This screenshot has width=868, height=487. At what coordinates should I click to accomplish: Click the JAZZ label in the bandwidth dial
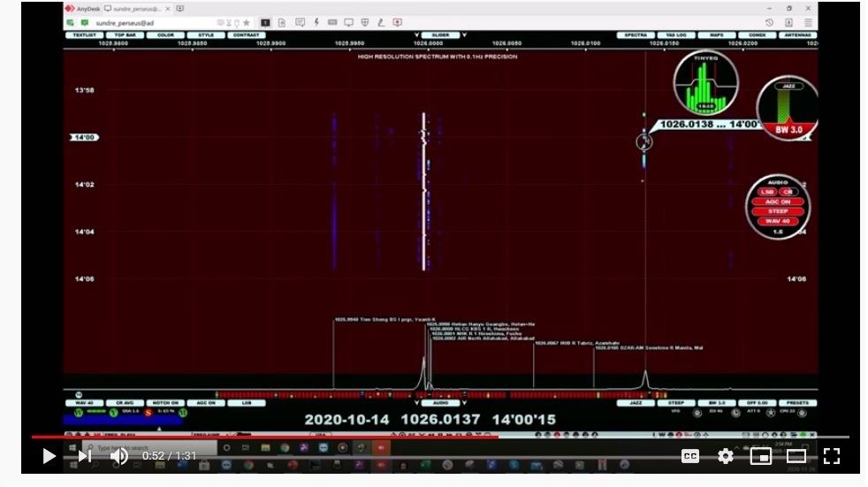788,86
